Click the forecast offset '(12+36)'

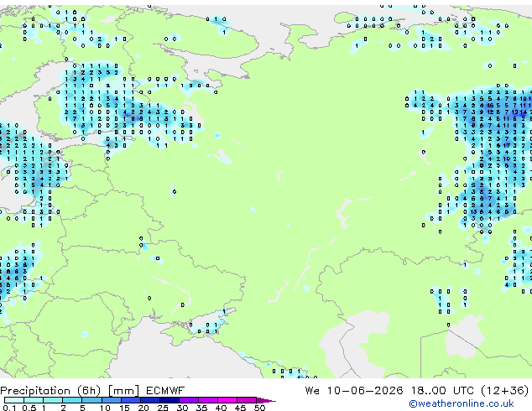pyautogui.click(x=505, y=391)
